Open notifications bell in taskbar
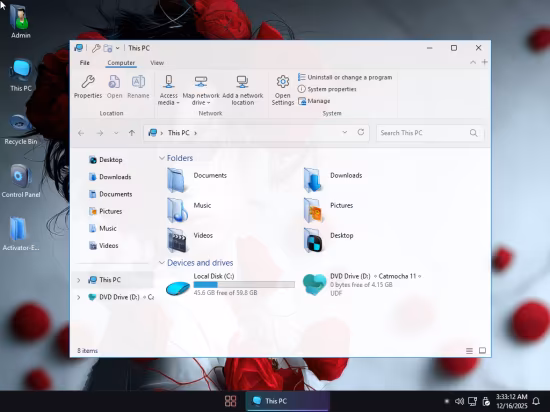The image size is (550, 412). coord(536,401)
